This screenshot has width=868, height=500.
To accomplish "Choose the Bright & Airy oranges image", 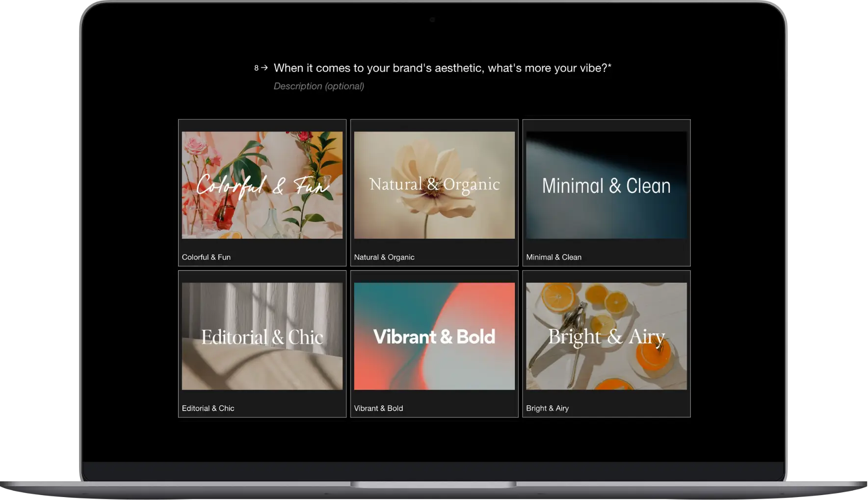I will click(x=606, y=336).
